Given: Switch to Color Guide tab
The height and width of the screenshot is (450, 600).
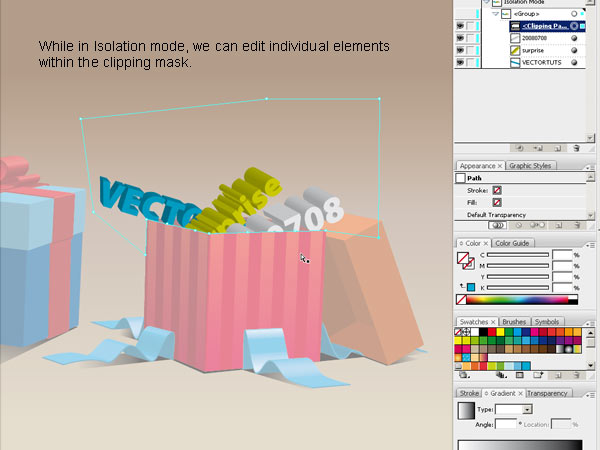Looking at the screenshot, I should (x=512, y=243).
